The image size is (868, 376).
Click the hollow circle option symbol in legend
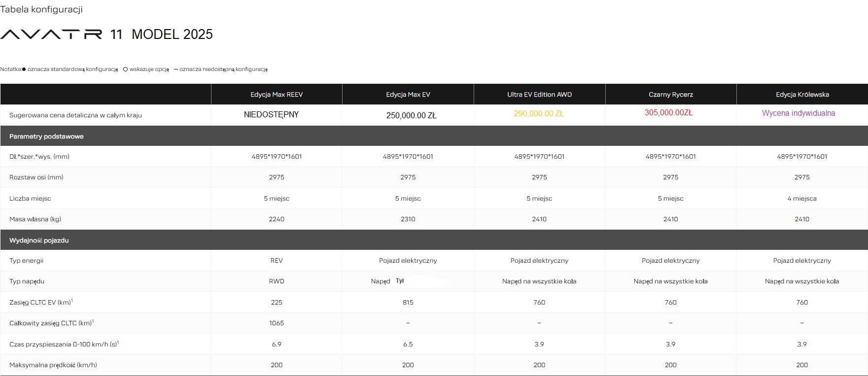click(x=126, y=69)
